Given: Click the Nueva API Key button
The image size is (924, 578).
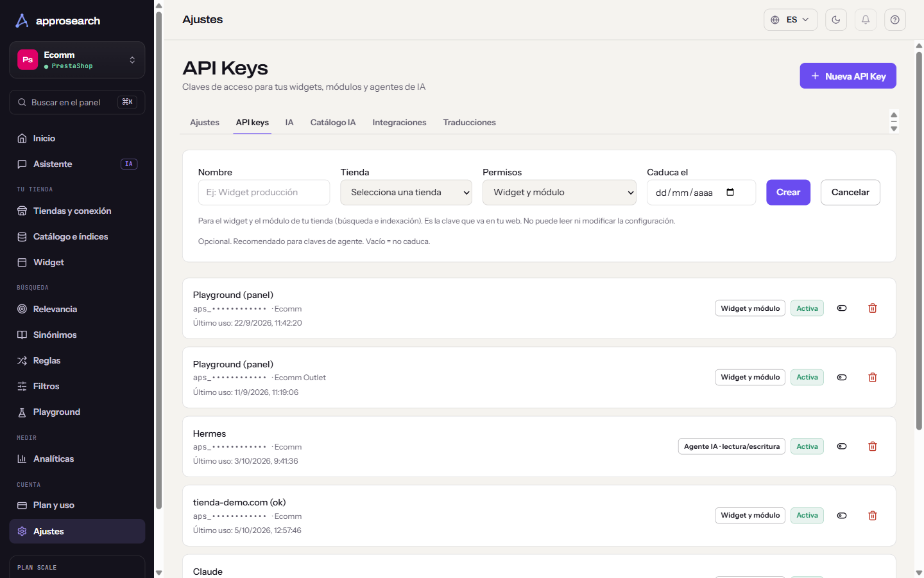Looking at the screenshot, I should 848,76.
